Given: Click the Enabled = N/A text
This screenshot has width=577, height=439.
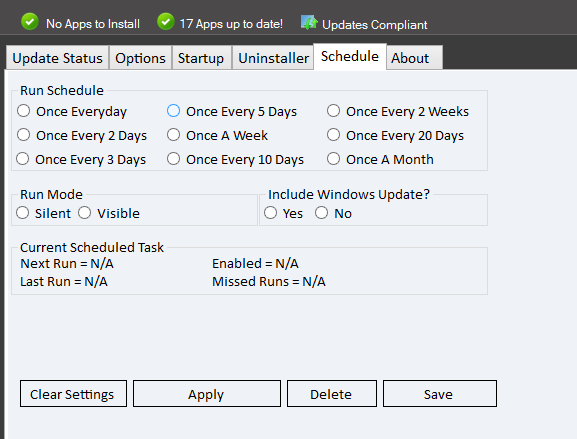Looking at the screenshot, I should coord(255,263).
